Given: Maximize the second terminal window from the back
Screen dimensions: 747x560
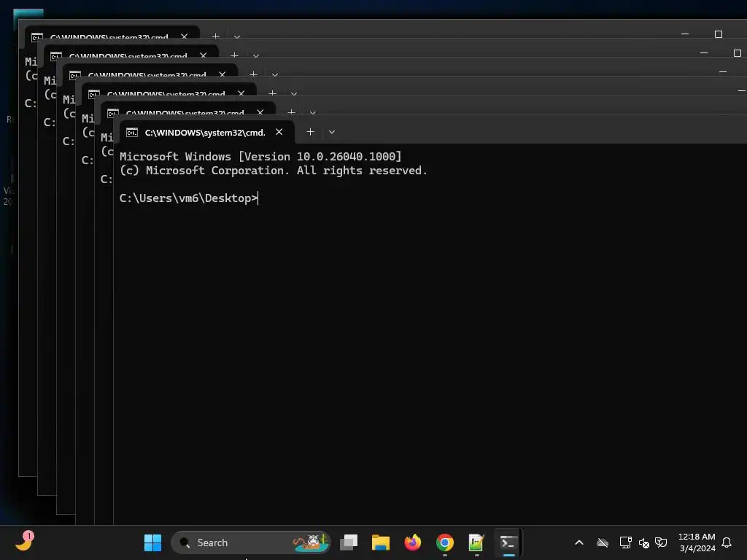Looking at the screenshot, I should 738,52.
